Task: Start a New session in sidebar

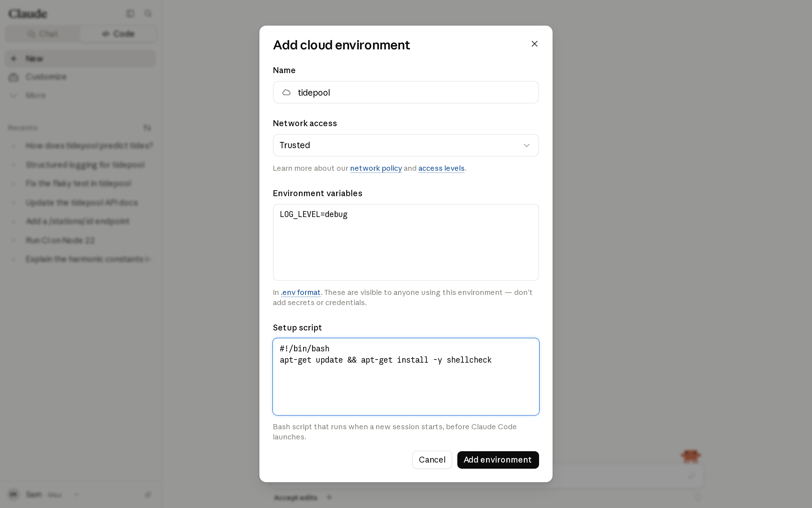Action: [81, 59]
